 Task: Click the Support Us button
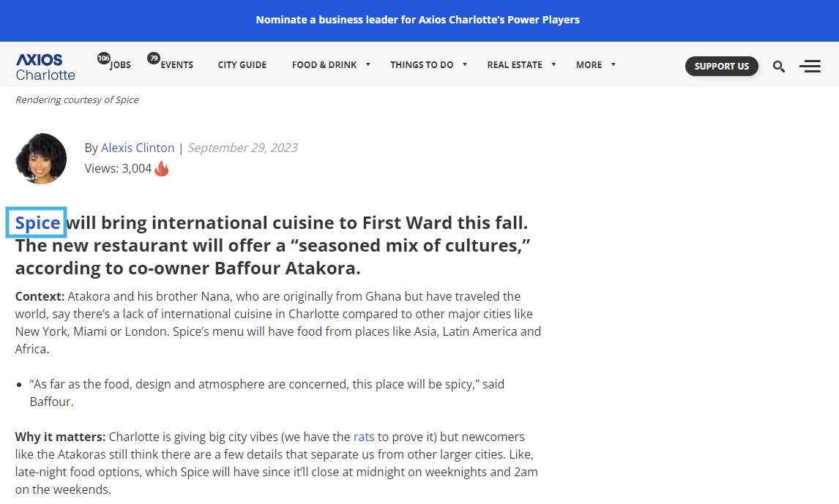click(x=722, y=67)
